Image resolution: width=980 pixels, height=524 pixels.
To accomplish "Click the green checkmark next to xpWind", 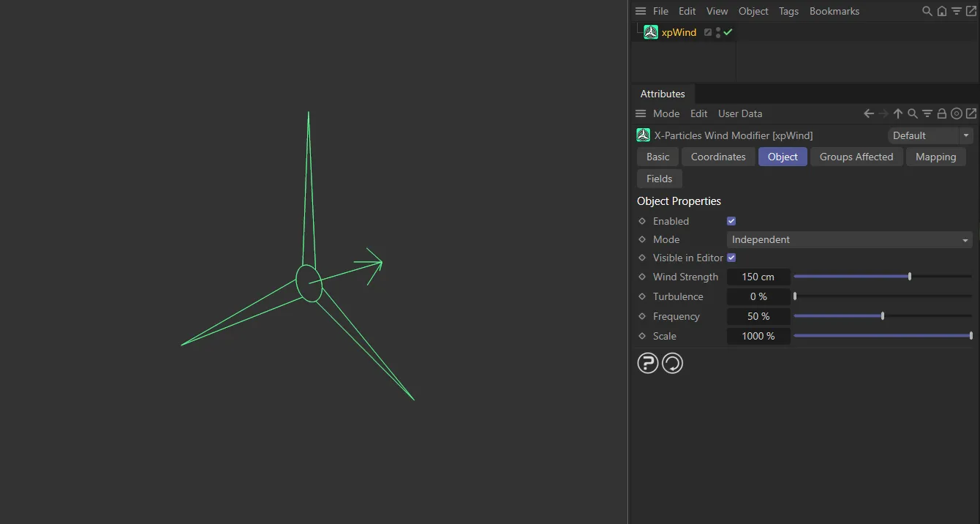I will tap(727, 31).
